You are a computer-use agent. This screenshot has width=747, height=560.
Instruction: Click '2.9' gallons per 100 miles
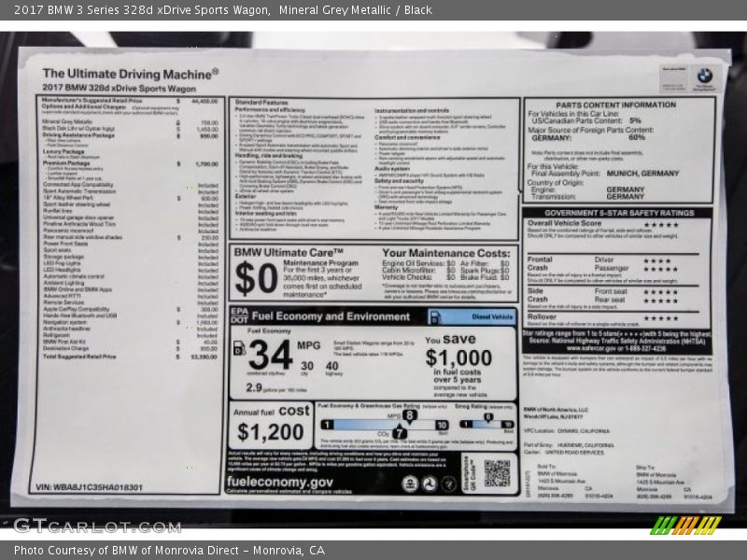254,387
